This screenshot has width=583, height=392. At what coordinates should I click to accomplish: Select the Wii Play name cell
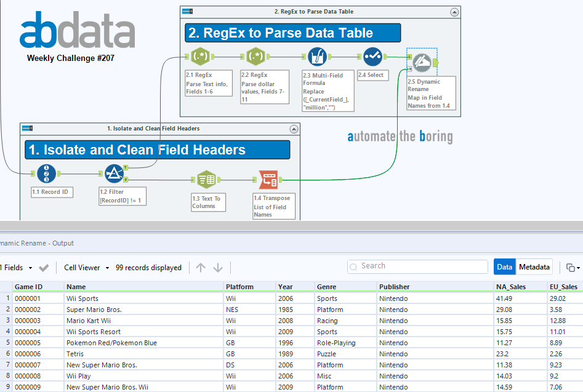[x=144, y=376]
